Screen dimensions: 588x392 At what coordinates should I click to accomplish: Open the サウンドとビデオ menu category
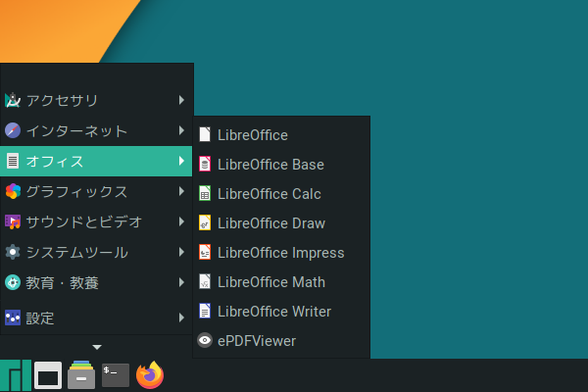[x=96, y=221]
